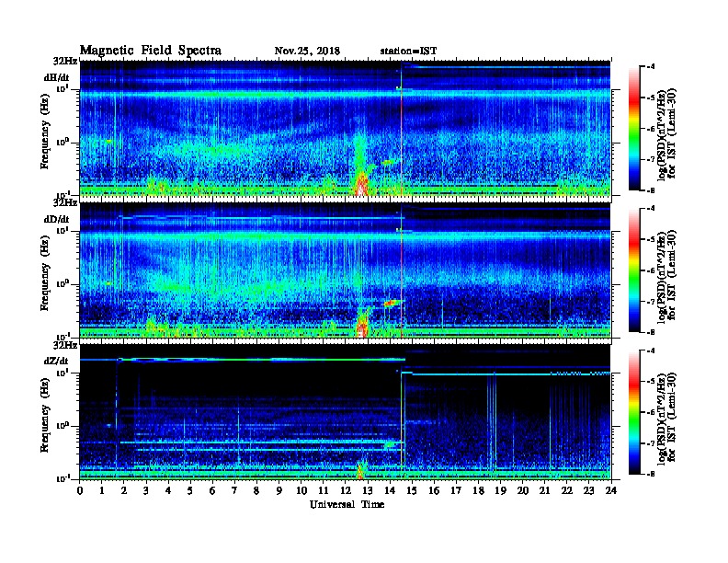This screenshot has width=728, height=563.
Task: Click the hour 22 tick label
Action: [x=567, y=491]
